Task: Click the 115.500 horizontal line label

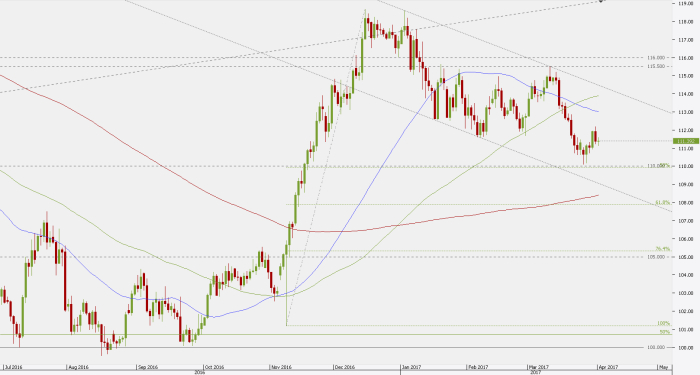Action: tap(656, 66)
